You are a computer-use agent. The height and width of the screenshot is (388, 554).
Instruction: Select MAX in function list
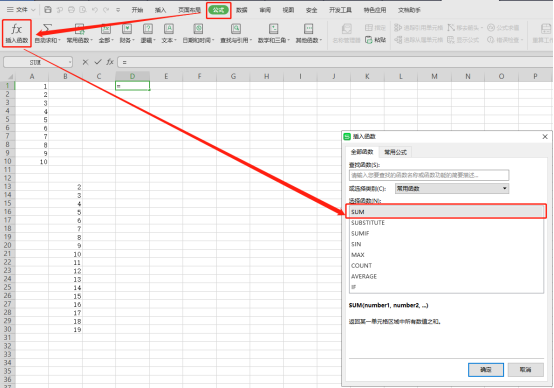tap(446, 255)
